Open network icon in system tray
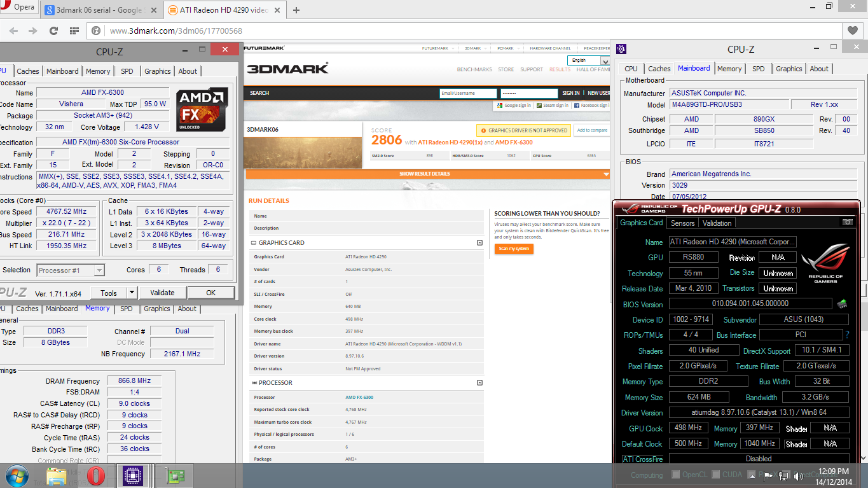Image resolution: width=868 pixels, height=488 pixels. [783, 475]
